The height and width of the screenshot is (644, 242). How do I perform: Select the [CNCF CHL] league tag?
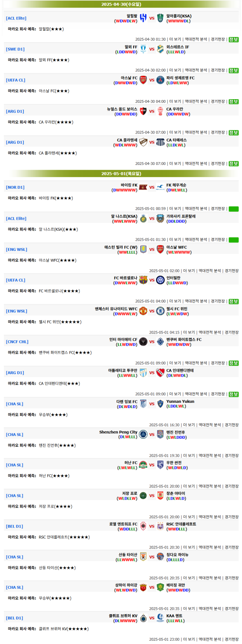(17, 342)
